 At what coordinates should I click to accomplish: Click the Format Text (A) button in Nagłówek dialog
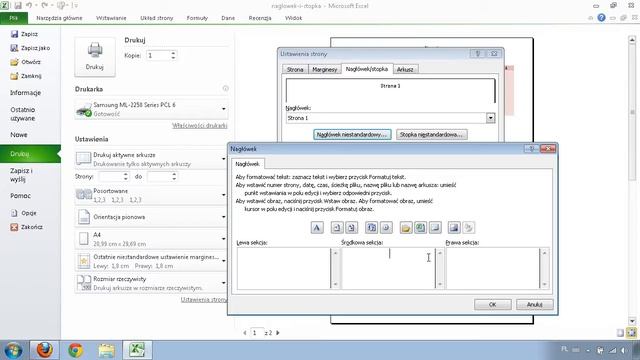click(x=317, y=227)
